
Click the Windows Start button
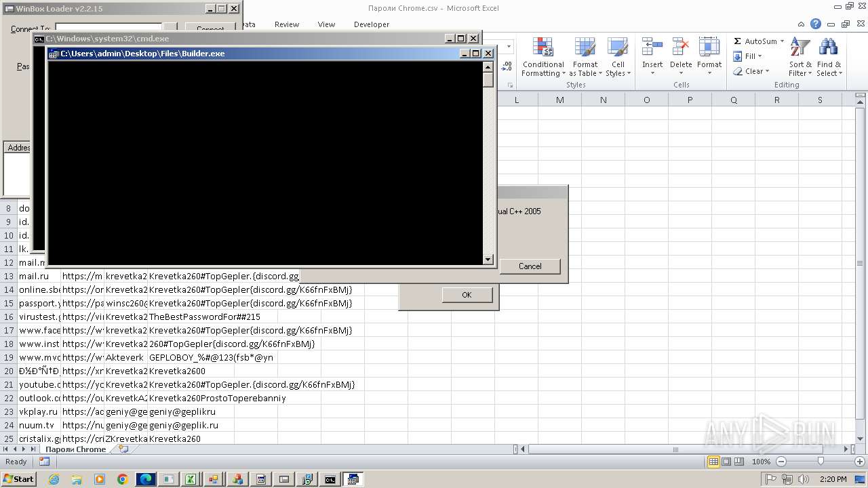[18, 479]
